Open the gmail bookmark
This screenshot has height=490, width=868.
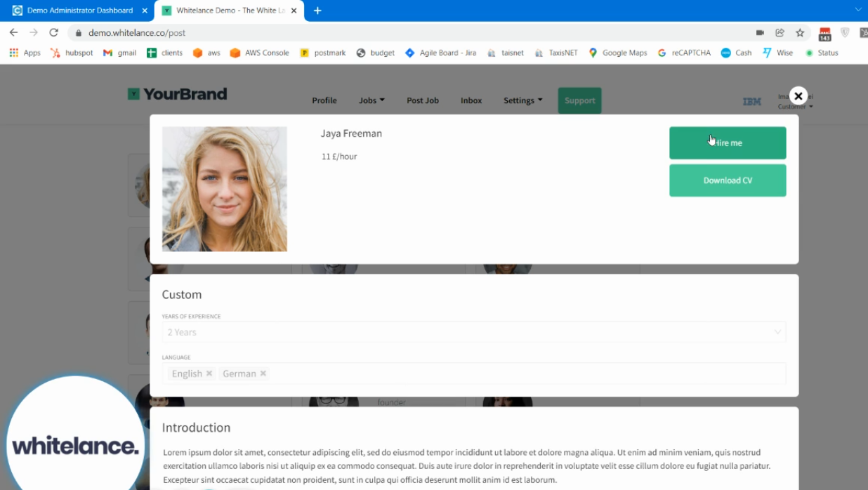click(x=119, y=53)
